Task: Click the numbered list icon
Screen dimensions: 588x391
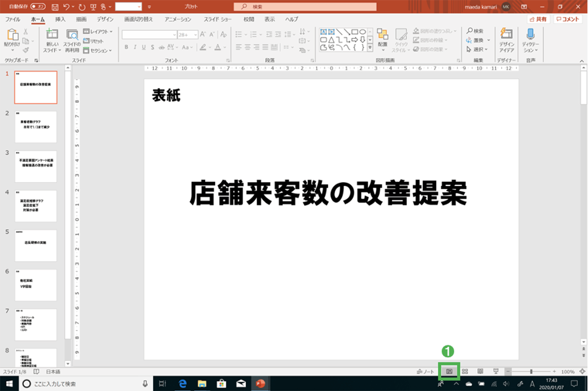Action: coord(253,34)
